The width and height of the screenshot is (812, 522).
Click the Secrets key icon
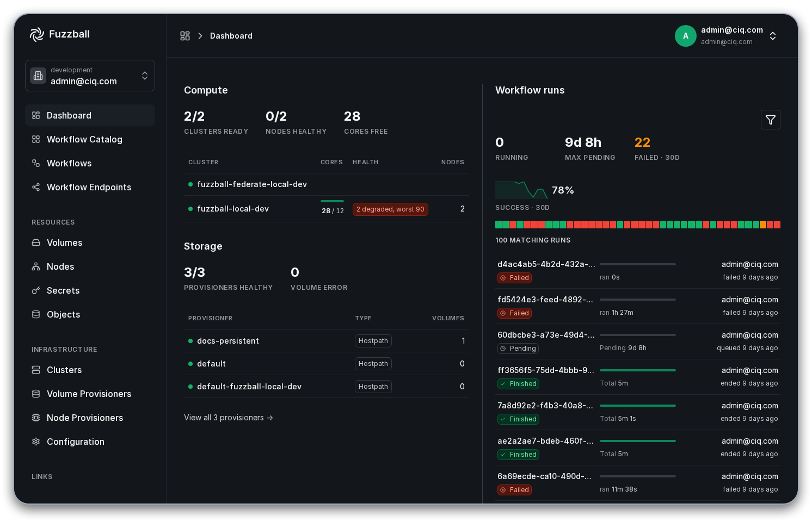pyautogui.click(x=36, y=290)
